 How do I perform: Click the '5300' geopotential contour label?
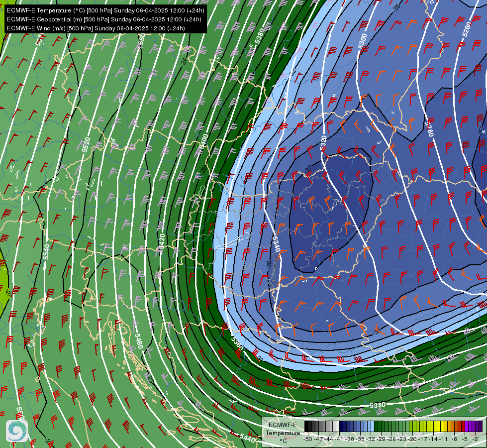pyautogui.click(x=363, y=41)
